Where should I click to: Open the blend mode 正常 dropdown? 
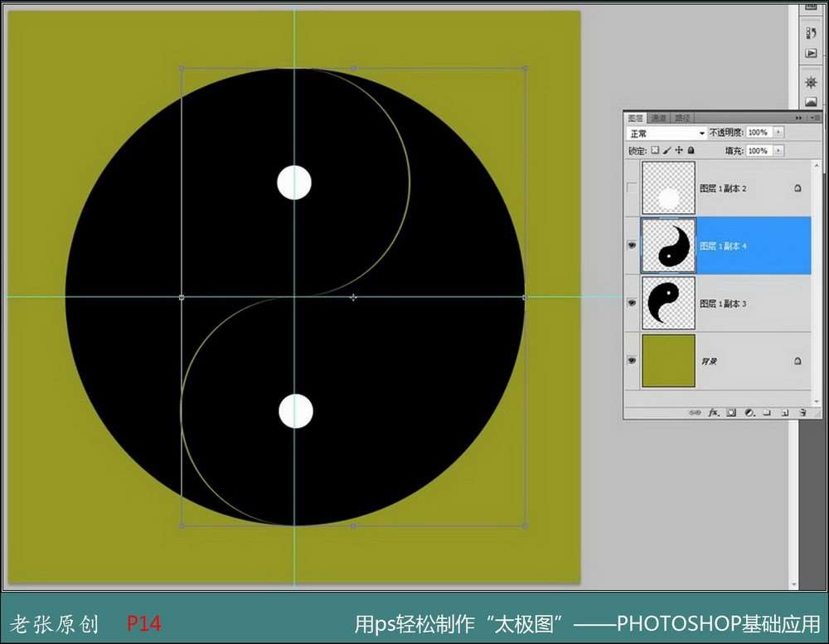666,133
